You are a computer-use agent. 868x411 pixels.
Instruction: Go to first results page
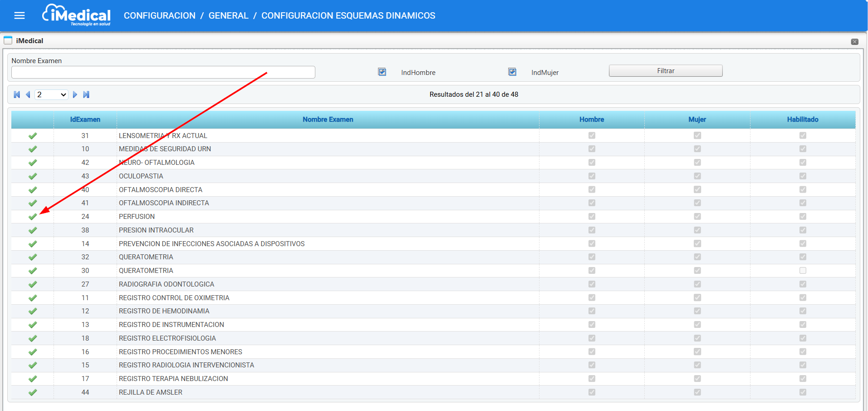click(17, 94)
